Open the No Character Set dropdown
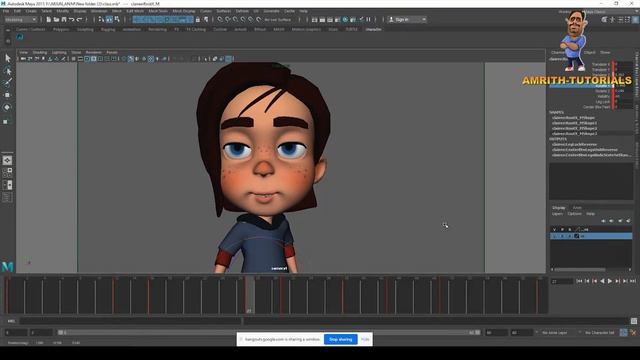 (600, 333)
